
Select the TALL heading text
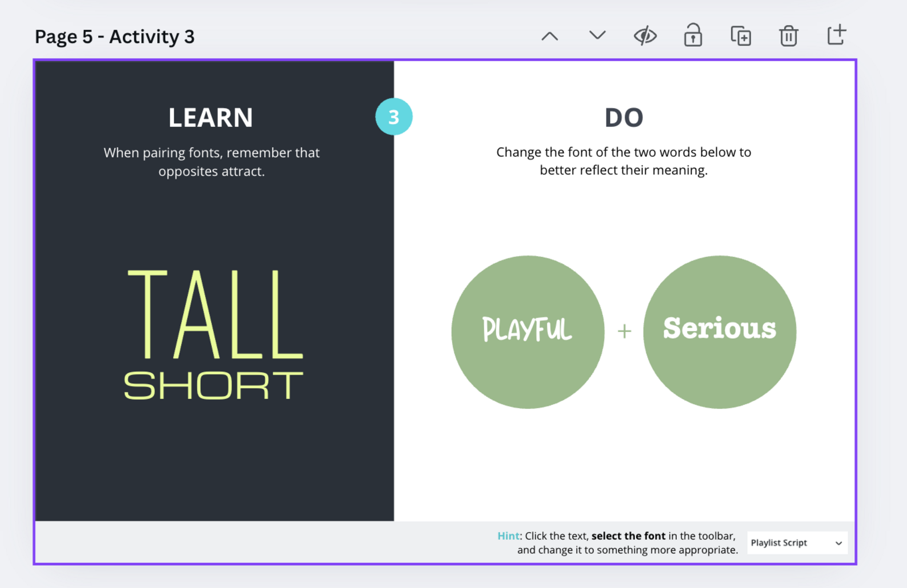coord(215,314)
